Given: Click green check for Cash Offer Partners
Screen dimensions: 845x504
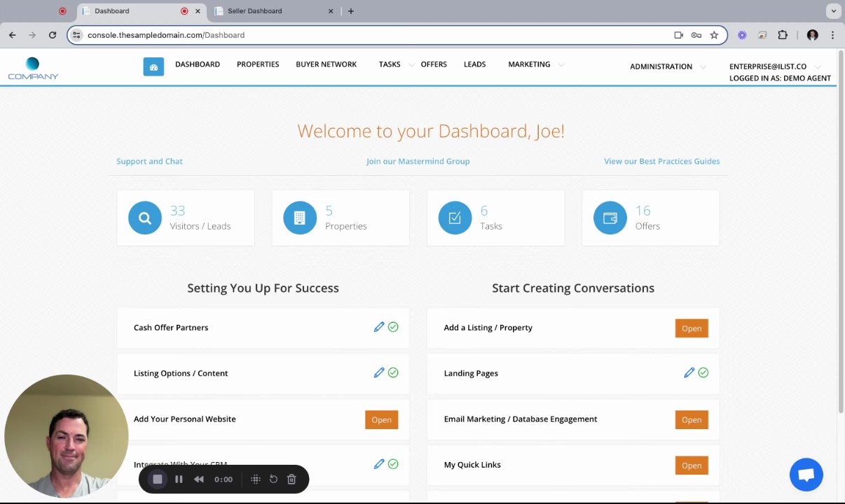Looking at the screenshot, I should (393, 327).
